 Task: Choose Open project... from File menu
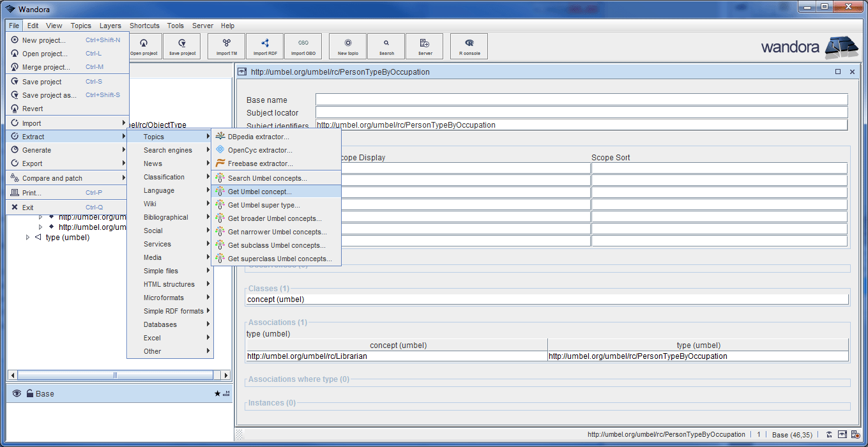pos(67,54)
